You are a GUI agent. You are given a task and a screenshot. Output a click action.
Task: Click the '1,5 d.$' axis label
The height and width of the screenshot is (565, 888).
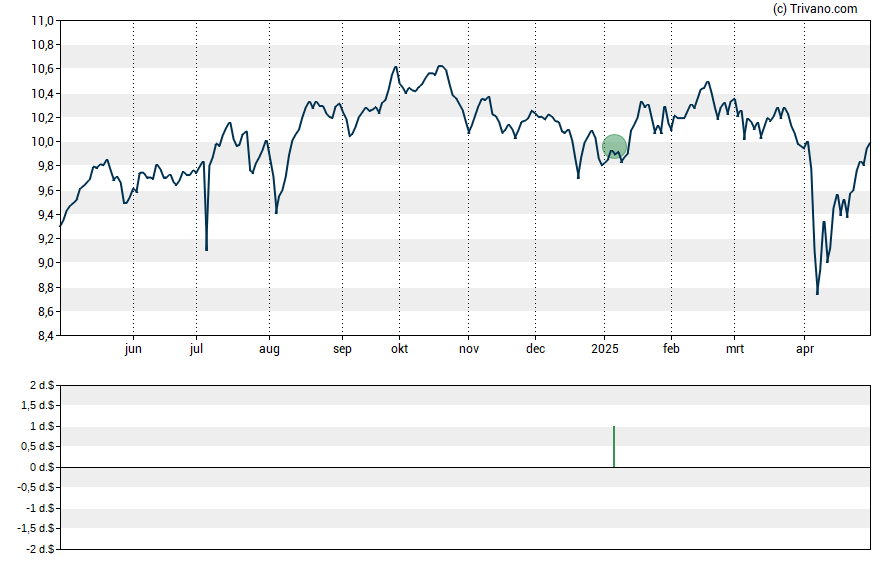(x=38, y=405)
